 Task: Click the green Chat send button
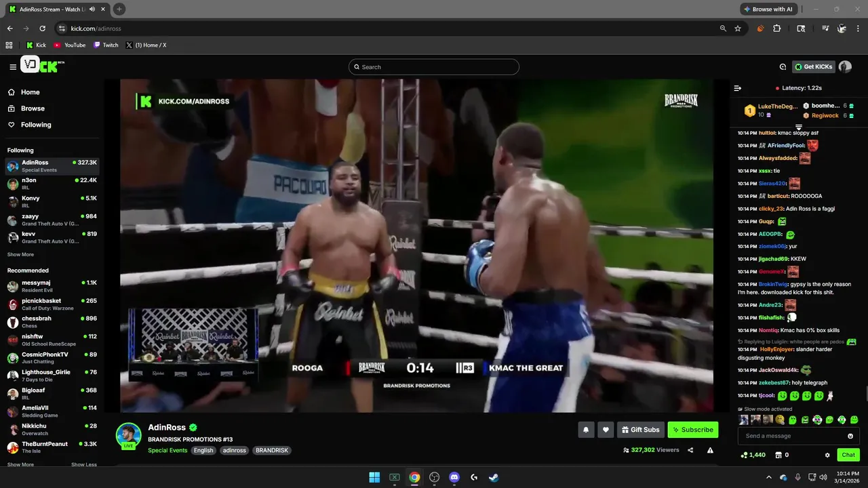[x=848, y=455]
